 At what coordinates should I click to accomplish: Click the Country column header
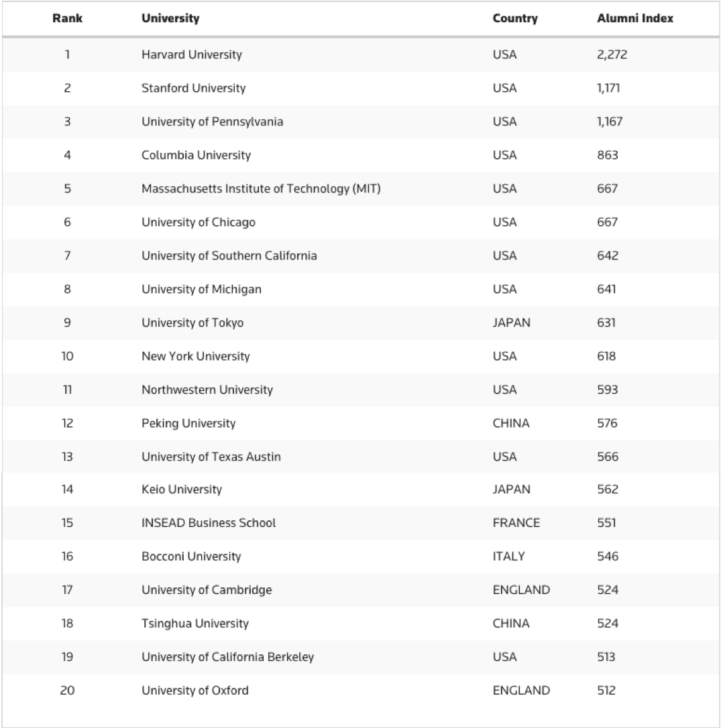514,19
